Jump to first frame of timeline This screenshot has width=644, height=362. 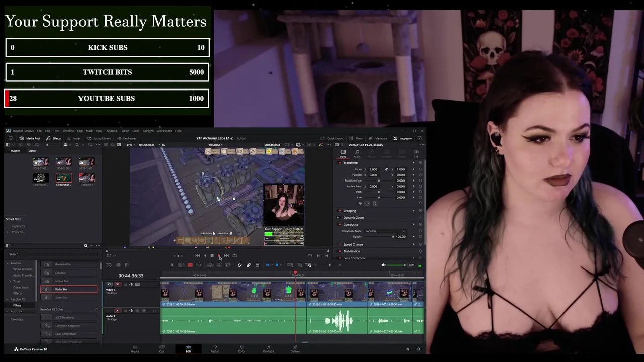[x=197, y=255]
